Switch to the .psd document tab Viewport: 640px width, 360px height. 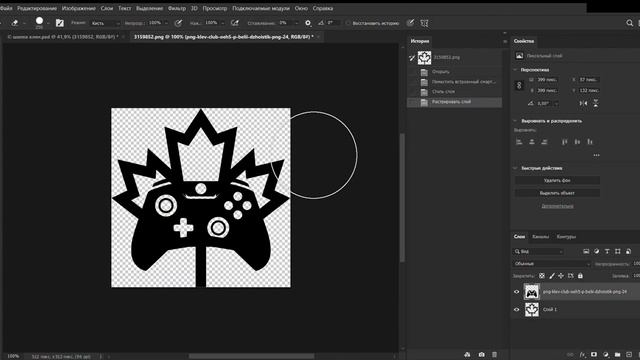point(63,37)
